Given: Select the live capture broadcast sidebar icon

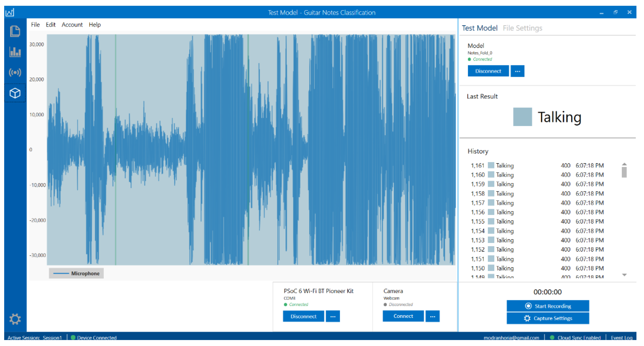Looking at the screenshot, I should pos(15,73).
